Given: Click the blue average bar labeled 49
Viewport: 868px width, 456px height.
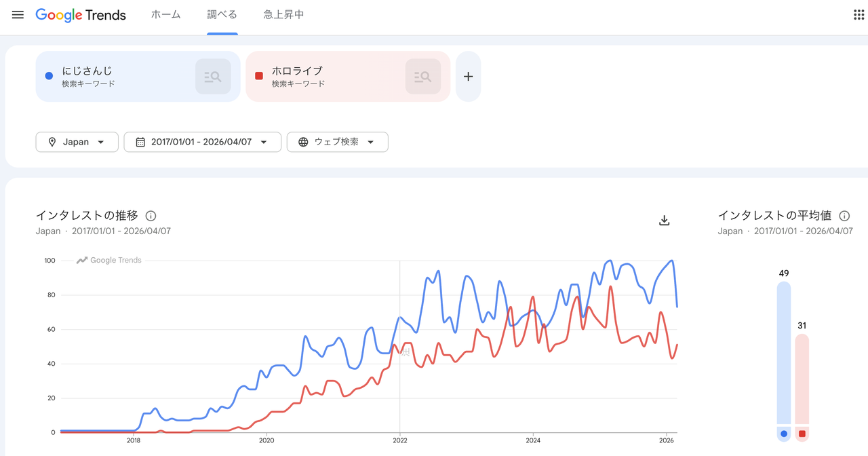Looking at the screenshot, I should coord(784,353).
